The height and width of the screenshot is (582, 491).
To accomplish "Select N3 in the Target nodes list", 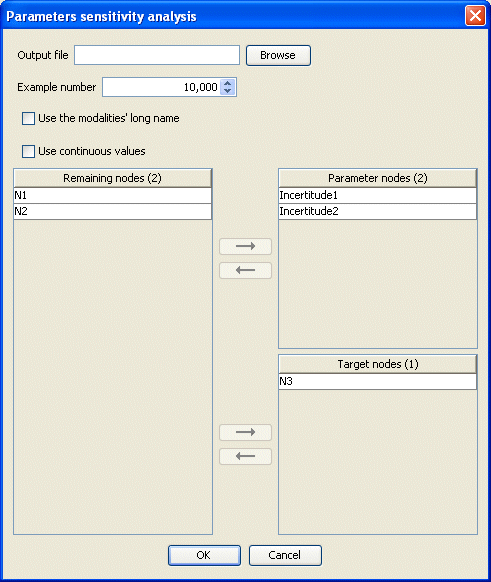I will (x=377, y=381).
